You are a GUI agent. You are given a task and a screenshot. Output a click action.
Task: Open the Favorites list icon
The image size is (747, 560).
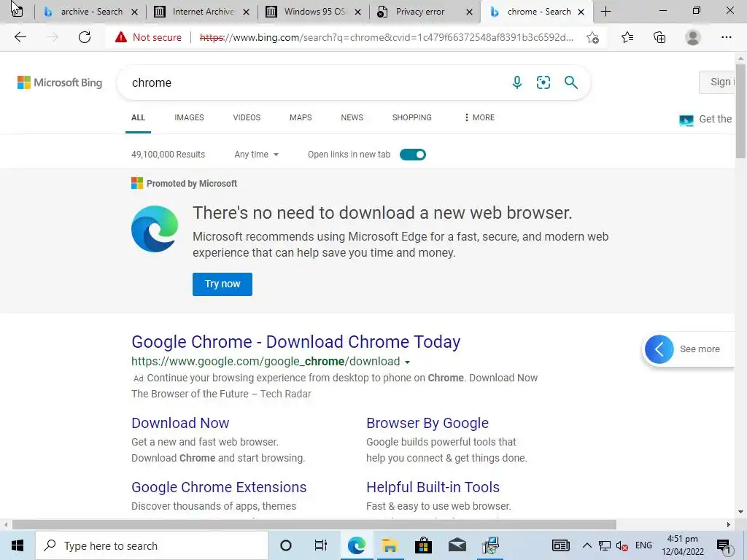pyautogui.click(x=627, y=37)
